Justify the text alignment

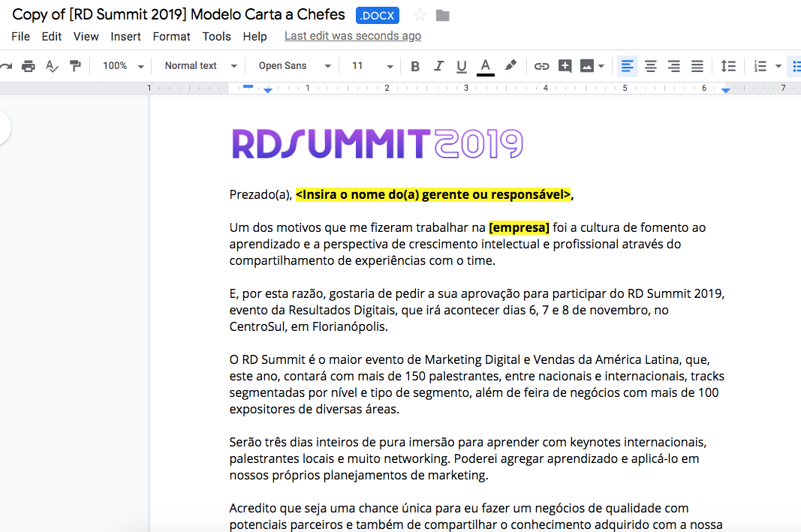pos(697,66)
